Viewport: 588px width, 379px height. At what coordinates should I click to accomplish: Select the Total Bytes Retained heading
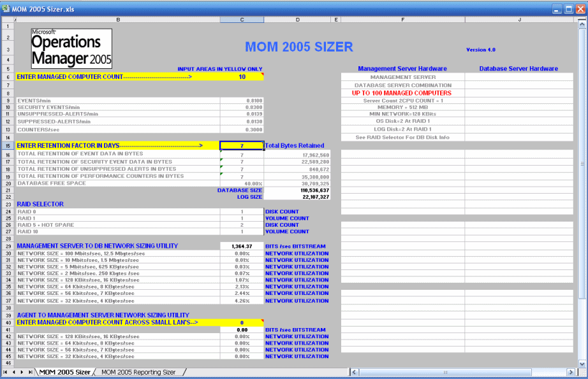[295, 146]
